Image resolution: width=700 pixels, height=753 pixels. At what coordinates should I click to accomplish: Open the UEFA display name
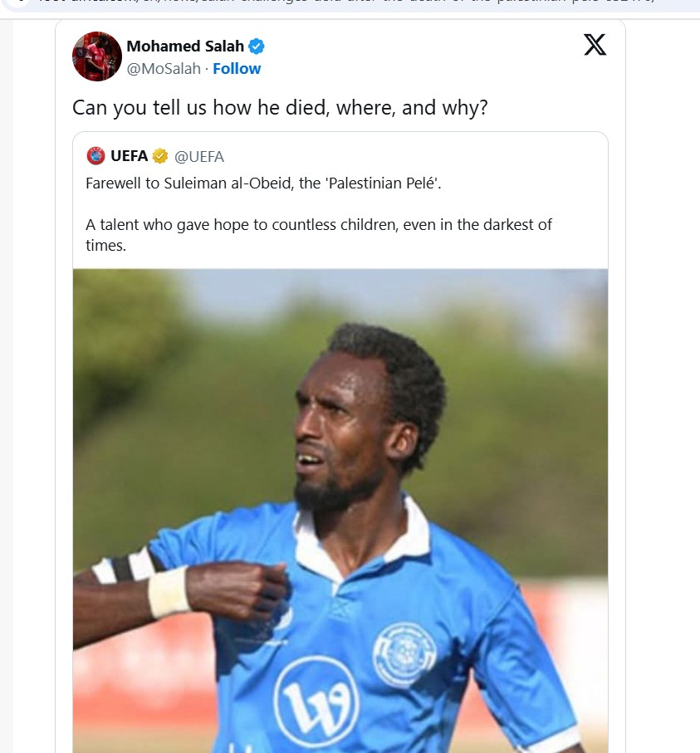click(x=129, y=156)
